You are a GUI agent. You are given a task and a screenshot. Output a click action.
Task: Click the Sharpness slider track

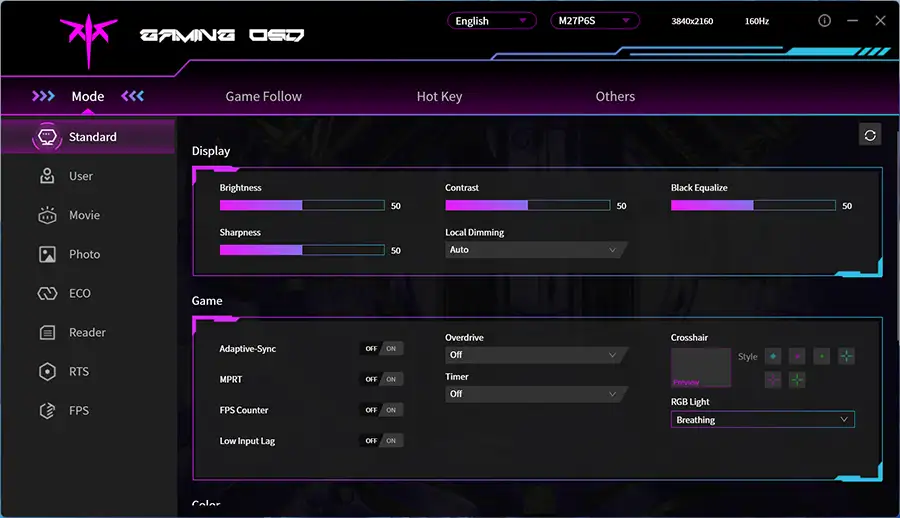pyautogui.click(x=302, y=250)
